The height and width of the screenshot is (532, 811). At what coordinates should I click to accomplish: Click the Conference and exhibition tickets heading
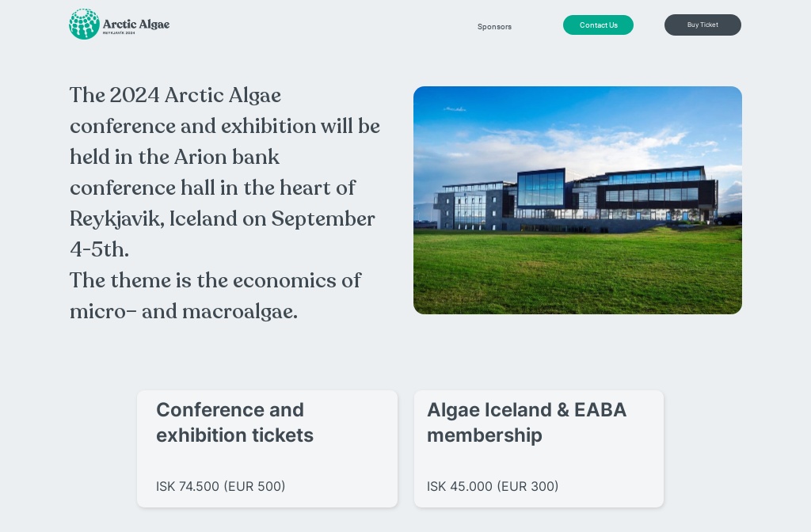coord(234,423)
